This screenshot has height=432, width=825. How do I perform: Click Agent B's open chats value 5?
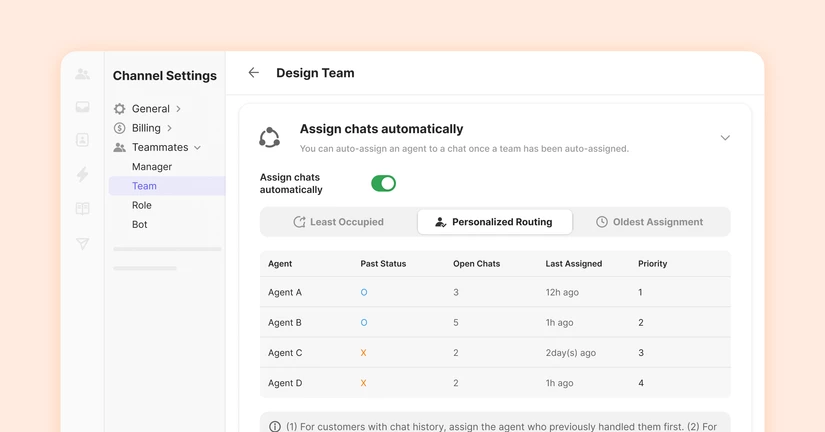(x=456, y=323)
